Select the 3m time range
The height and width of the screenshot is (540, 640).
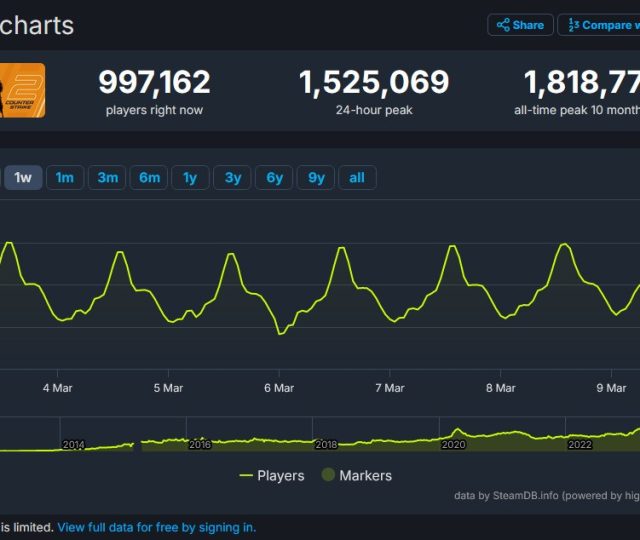(107, 178)
